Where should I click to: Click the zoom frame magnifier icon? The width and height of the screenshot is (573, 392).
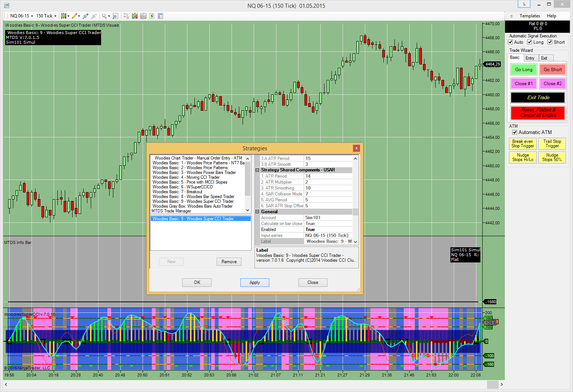point(115,16)
